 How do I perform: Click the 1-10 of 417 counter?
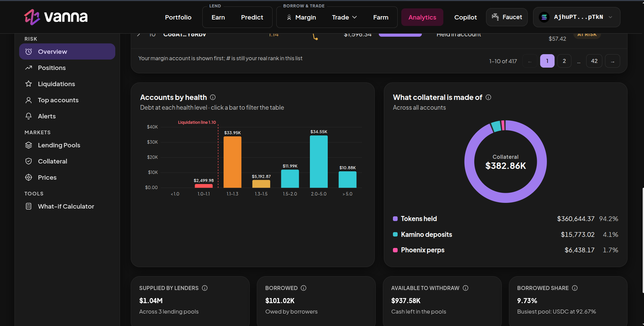pyautogui.click(x=503, y=61)
